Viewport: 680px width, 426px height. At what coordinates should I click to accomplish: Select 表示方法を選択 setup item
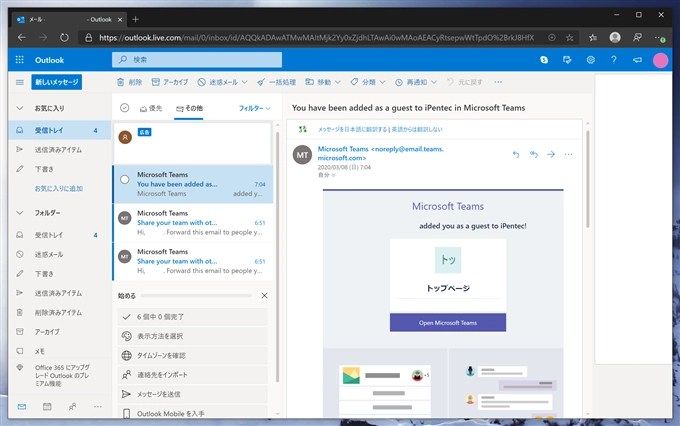[x=193, y=336]
